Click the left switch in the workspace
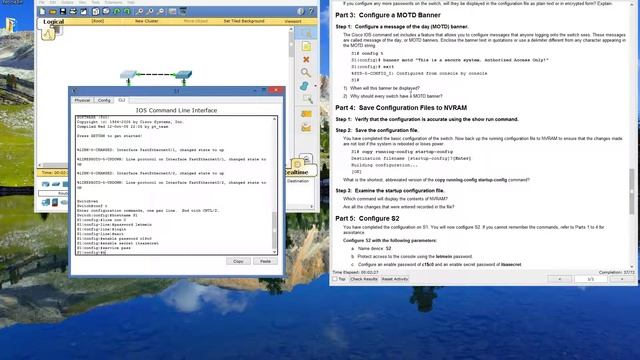Image resolution: width=640 pixels, height=360 pixels. pos(128,75)
